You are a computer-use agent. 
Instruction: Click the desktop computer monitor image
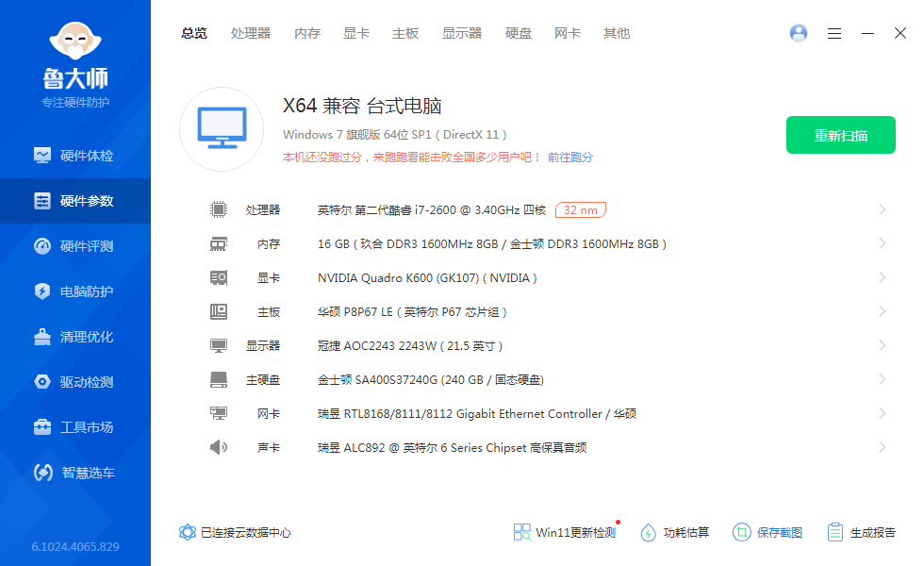(x=222, y=129)
